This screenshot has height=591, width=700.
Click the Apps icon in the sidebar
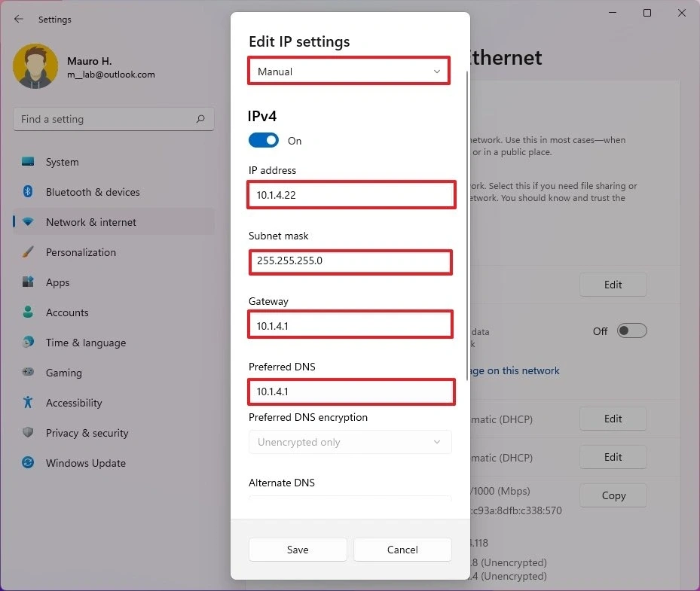(x=27, y=282)
